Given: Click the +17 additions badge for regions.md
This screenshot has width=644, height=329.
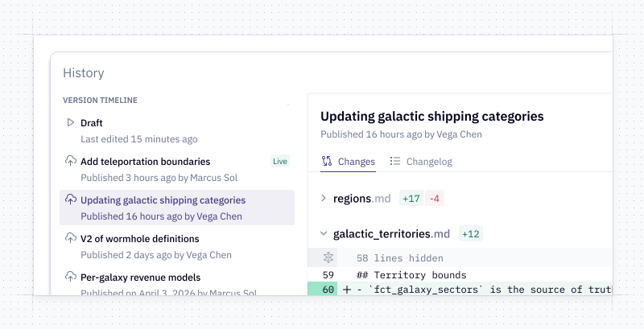Looking at the screenshot, I should coord(411,198).
